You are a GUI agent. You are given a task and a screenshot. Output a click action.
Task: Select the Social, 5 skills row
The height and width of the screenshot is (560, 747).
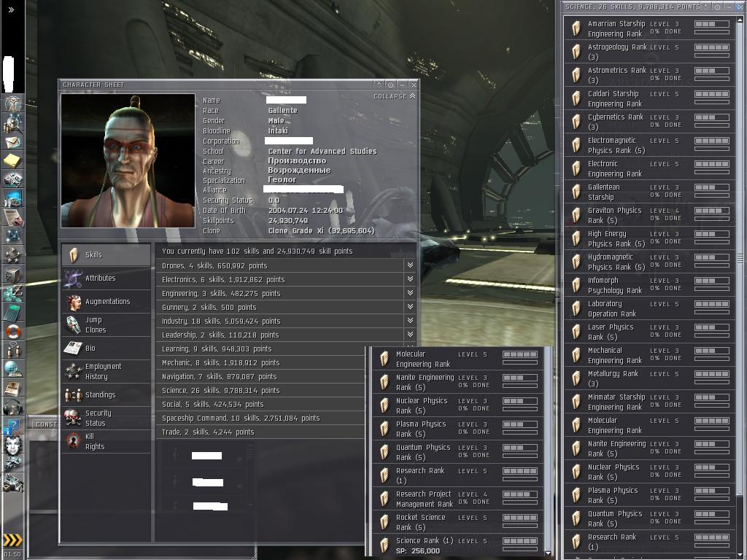261,404
